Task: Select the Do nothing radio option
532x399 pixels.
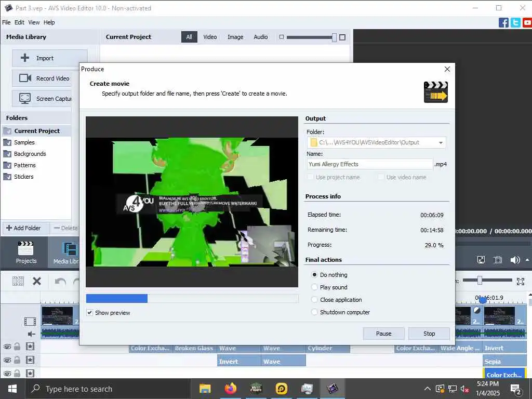Action: pyautogui.click(x=314, y=274)
